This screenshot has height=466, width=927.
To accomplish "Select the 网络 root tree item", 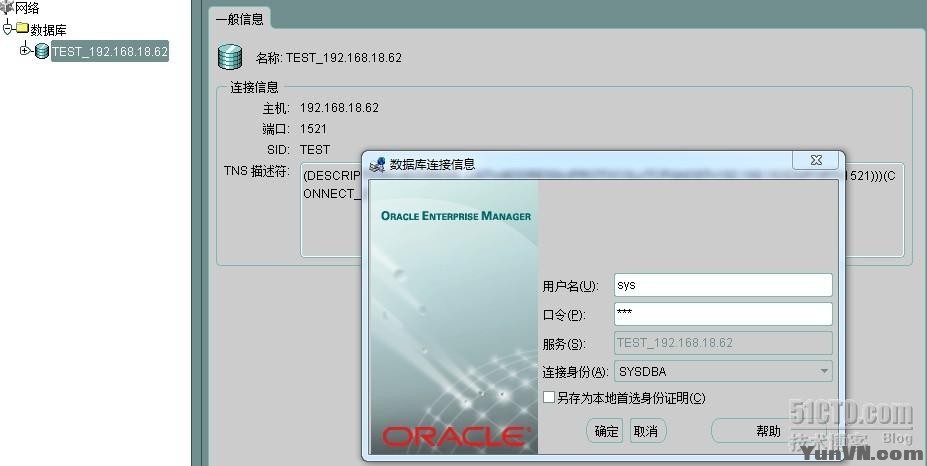I will [27, 8].
